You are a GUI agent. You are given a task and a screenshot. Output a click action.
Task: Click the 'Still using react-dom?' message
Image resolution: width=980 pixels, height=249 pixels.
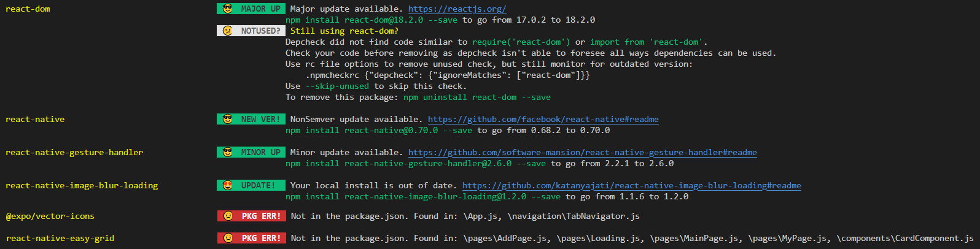[x=344, y=31]
